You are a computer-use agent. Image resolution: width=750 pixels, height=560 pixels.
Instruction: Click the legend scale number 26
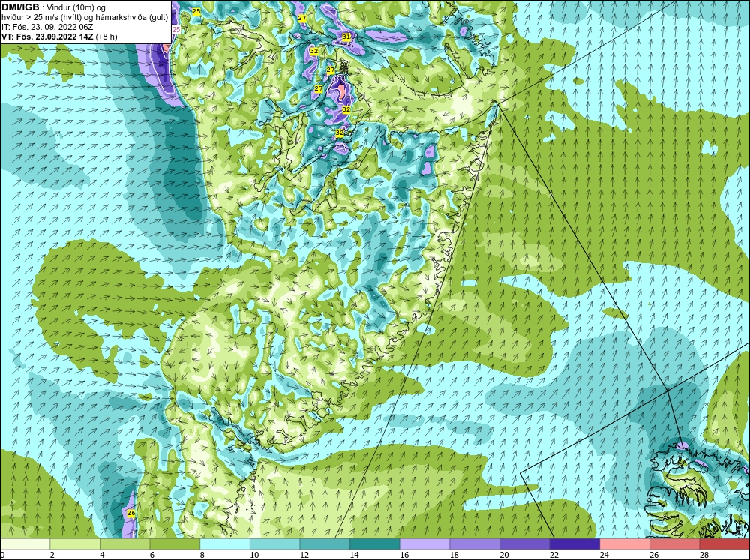point(654,555)
